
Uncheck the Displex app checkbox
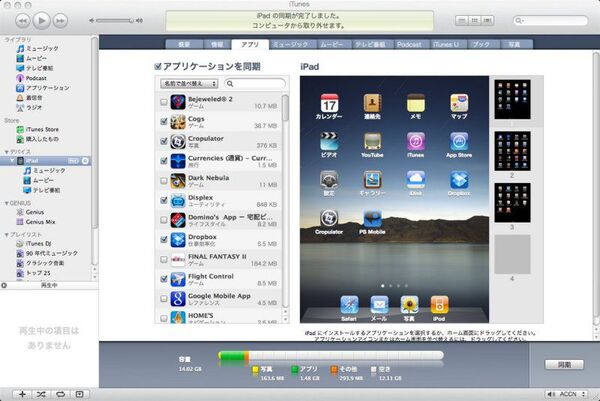pyautogui.click(x=164, y=200)
